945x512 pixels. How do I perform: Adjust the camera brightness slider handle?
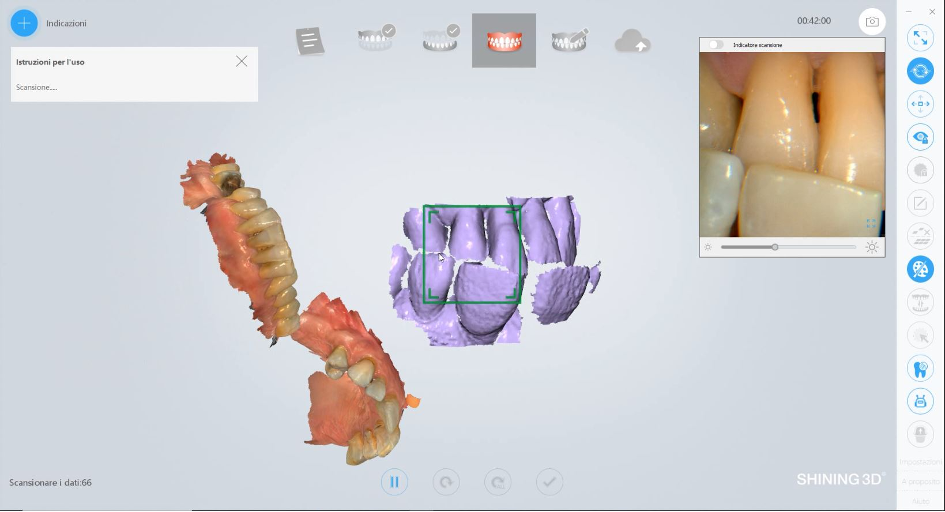[x=775, y=247]
